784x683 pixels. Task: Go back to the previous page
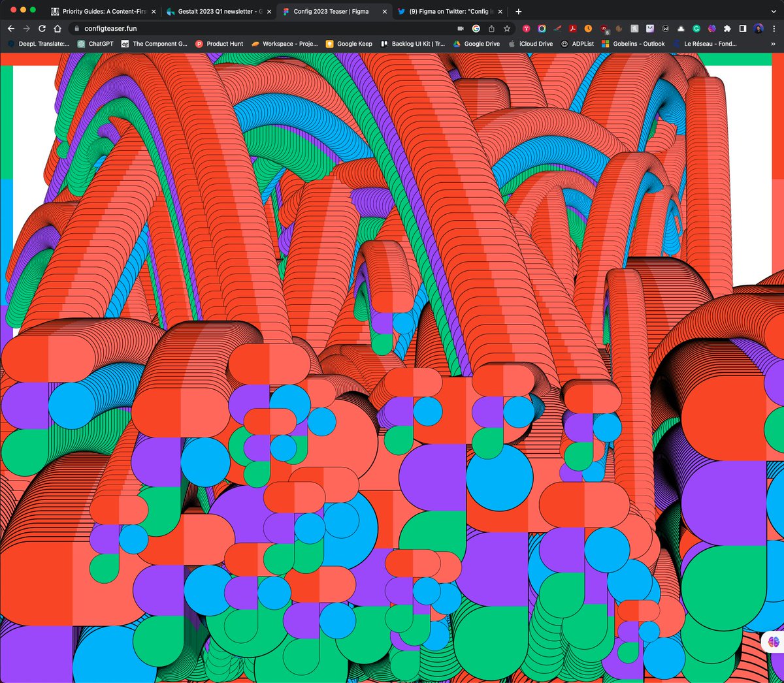(10, 29)
